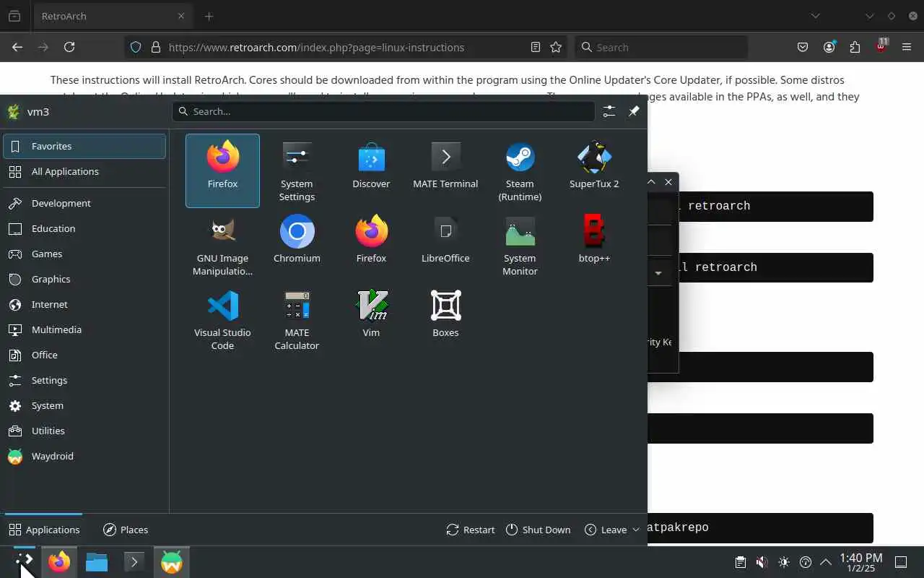The image size is (924, 578).
Task: Open the brightness tray icon
Action: pyautogui.click(x=784, y=562)
